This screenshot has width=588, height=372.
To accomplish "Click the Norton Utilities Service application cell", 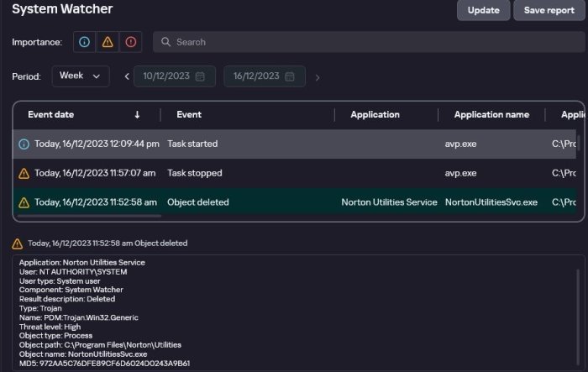I will coord(389,202).
